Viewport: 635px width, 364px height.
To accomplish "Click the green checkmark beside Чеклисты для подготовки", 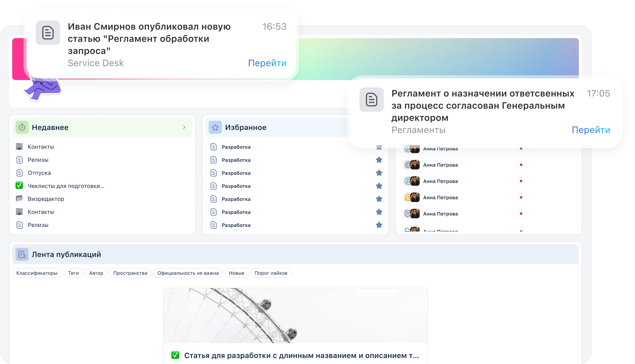I will click(19, 186).
